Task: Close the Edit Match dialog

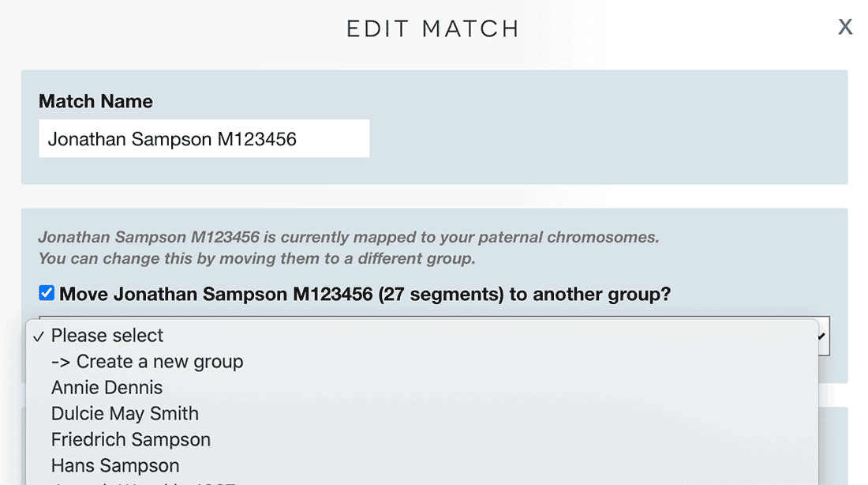Action: 845,26
